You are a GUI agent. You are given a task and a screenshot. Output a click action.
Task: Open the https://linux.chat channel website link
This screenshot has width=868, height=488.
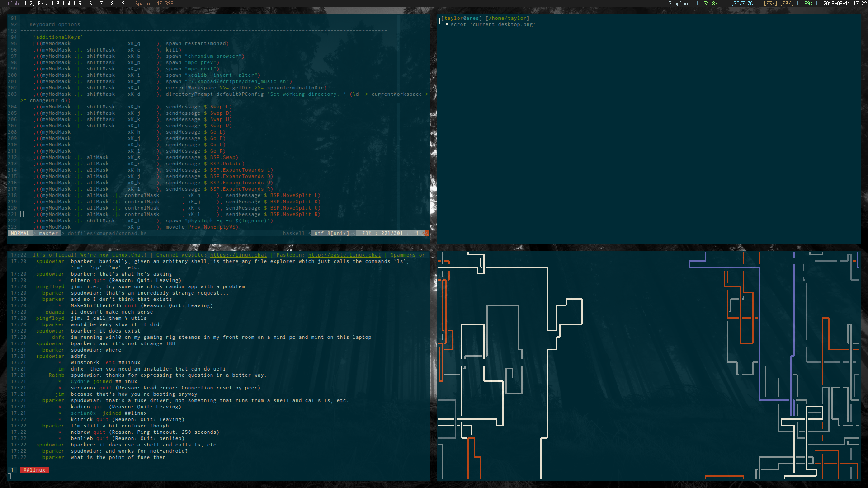tap(238, 255)
